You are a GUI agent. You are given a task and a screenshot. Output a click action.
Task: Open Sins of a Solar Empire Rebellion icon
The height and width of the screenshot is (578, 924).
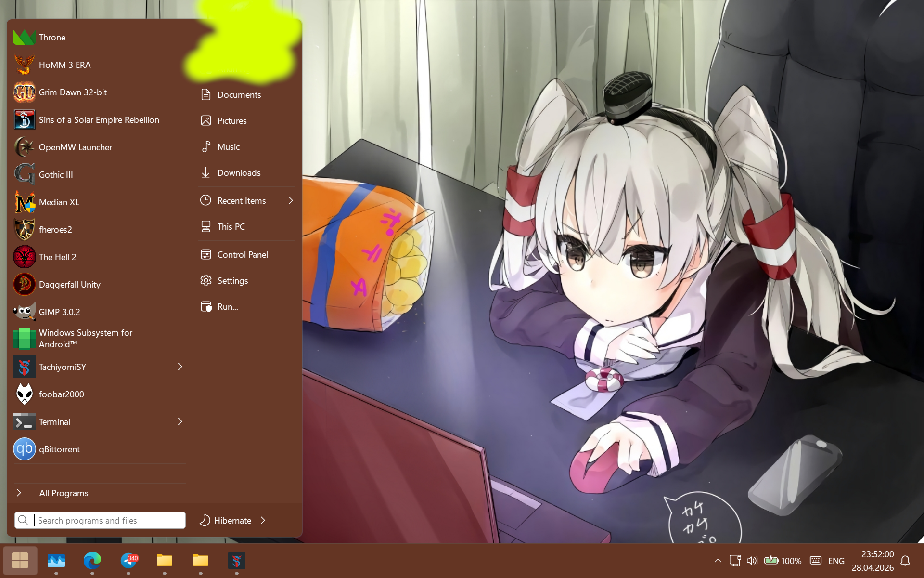[24, 120]
